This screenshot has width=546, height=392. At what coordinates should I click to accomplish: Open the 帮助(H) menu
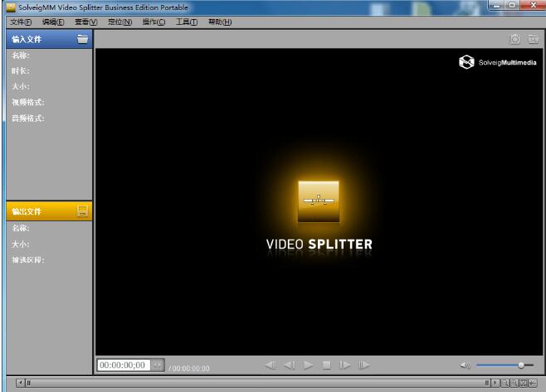(x=220, y=22)
